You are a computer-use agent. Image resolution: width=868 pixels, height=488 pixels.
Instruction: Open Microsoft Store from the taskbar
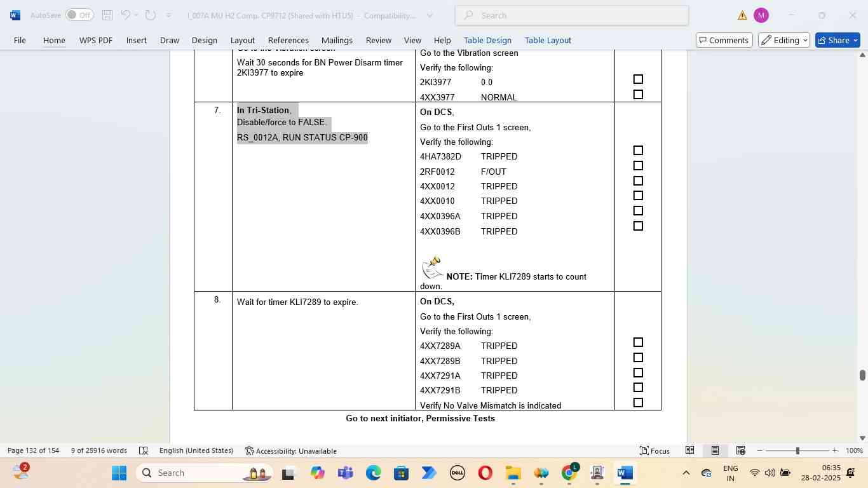(401, 473)
